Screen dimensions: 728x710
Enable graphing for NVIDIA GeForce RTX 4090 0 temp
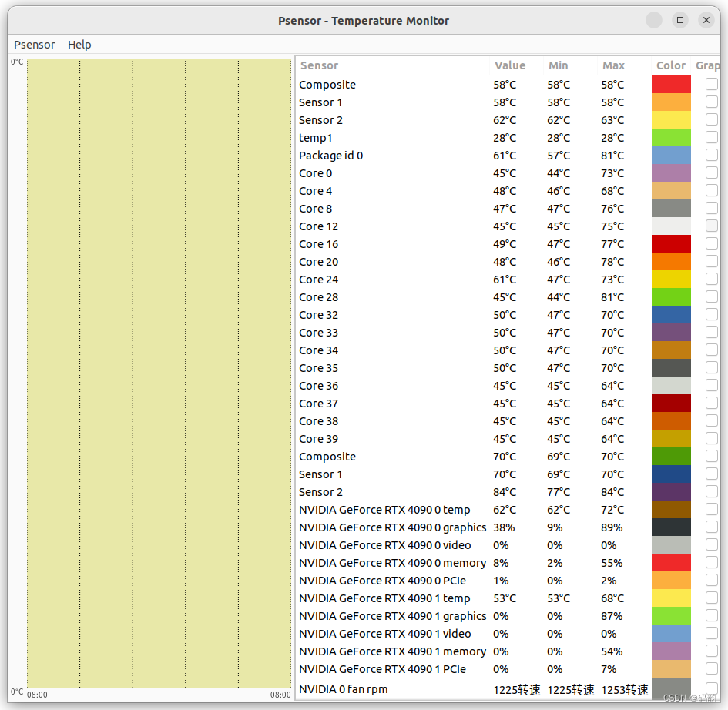[711, 509]
